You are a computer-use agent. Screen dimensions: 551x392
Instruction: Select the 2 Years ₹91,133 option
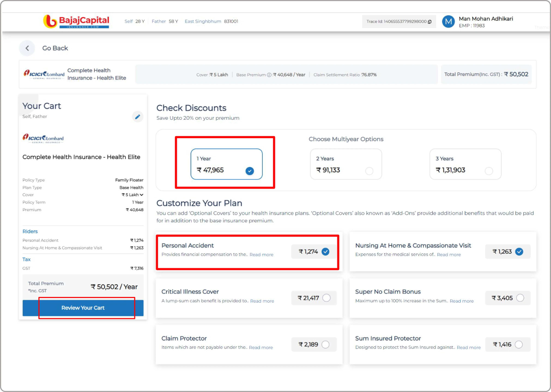(x=346, y=164)
